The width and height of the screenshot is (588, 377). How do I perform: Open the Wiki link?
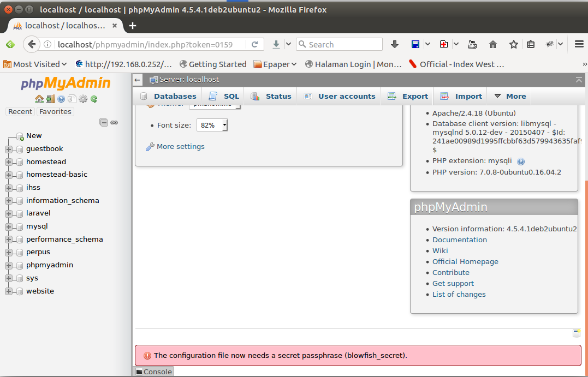(440, 251)
